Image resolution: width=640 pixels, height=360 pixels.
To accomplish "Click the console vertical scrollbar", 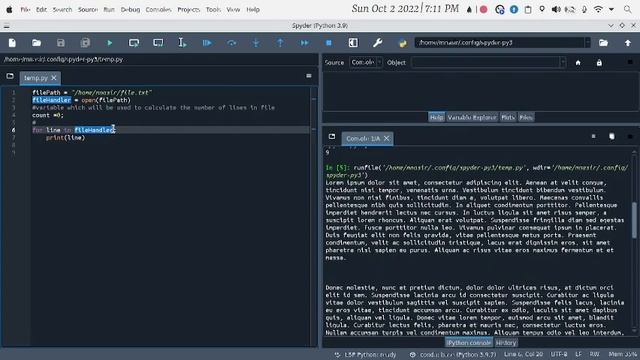I will (634, 220).
